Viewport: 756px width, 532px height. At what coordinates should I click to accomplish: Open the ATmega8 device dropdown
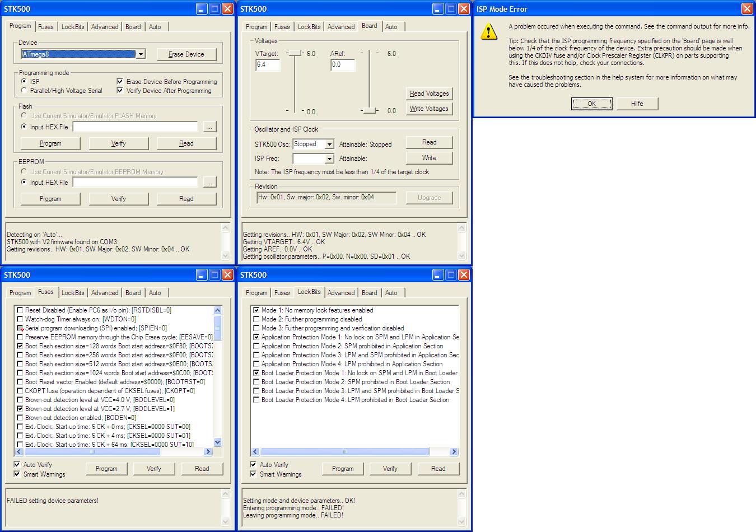click(141, 54)
